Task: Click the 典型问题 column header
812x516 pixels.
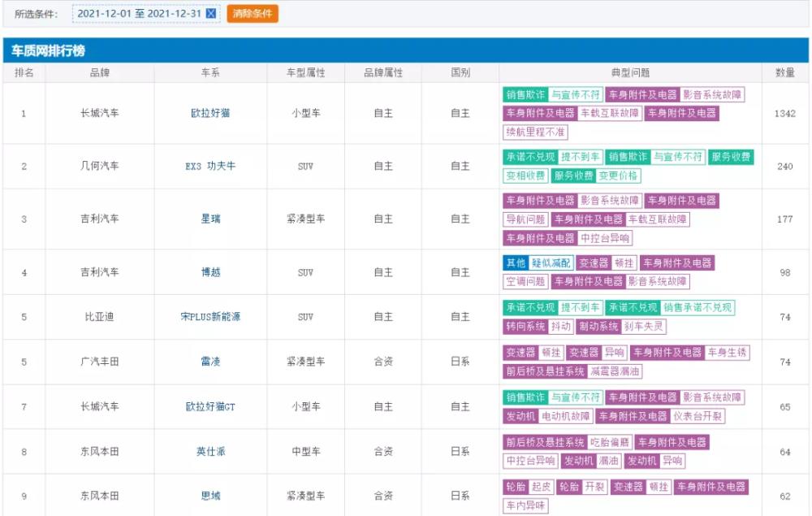Action: [630, 72]
